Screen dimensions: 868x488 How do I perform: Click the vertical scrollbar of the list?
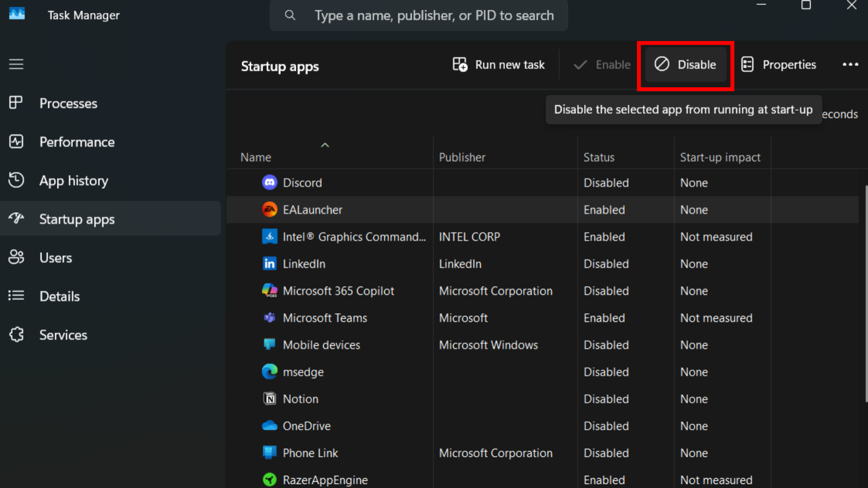[x=866, y=294]
